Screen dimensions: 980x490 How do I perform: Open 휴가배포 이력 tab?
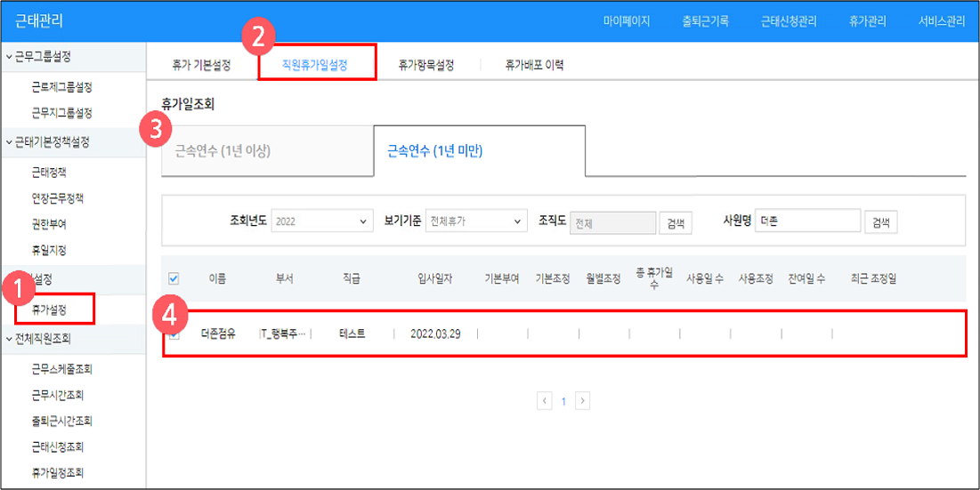[x=534, y=65]
